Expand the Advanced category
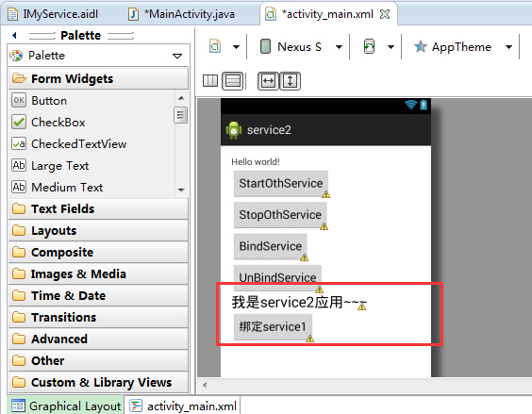The image size is (532, 414). (98, 339)
